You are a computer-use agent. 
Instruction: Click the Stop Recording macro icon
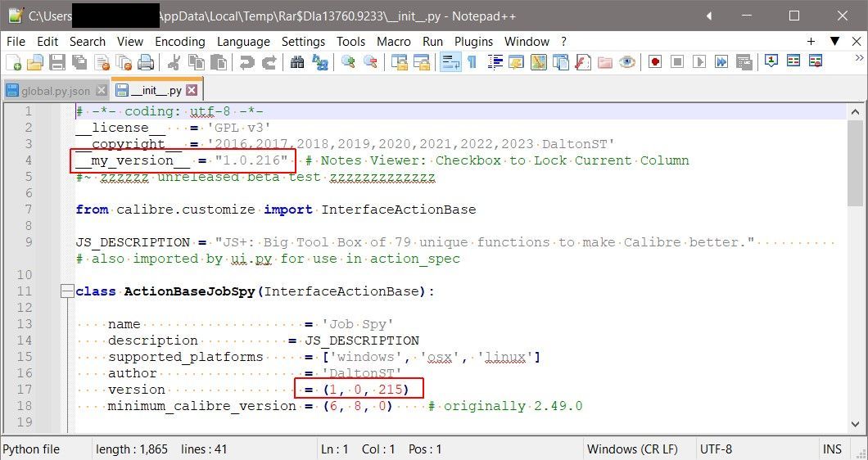[x=677, y=62]
